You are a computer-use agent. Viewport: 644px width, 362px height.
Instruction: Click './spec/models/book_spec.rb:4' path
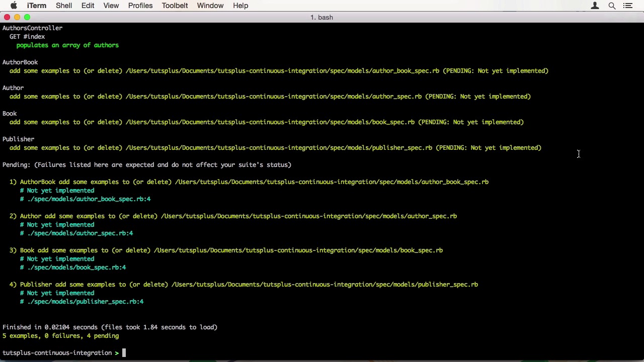pos(76,267)
